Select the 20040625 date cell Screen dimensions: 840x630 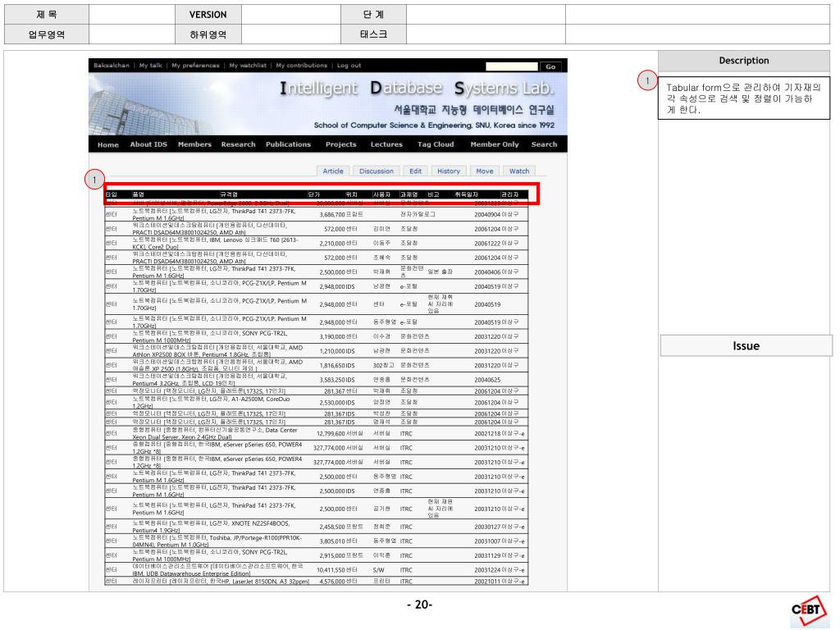tap(487, 380)
